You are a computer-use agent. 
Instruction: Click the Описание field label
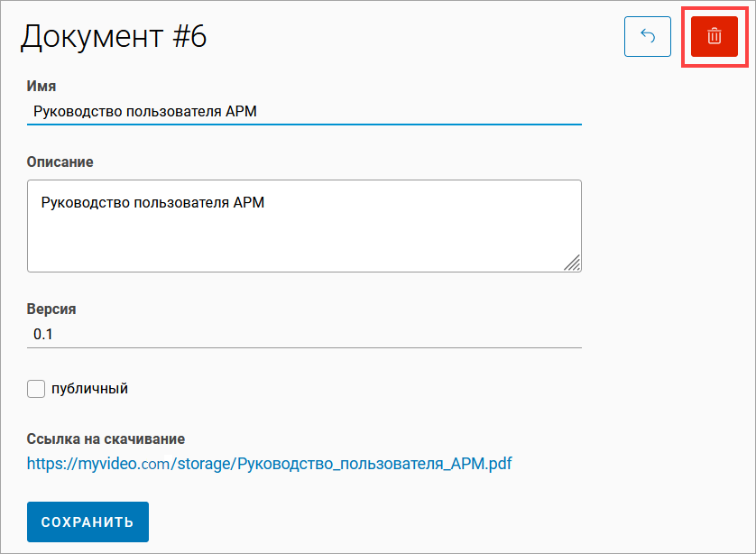point(60,162)
